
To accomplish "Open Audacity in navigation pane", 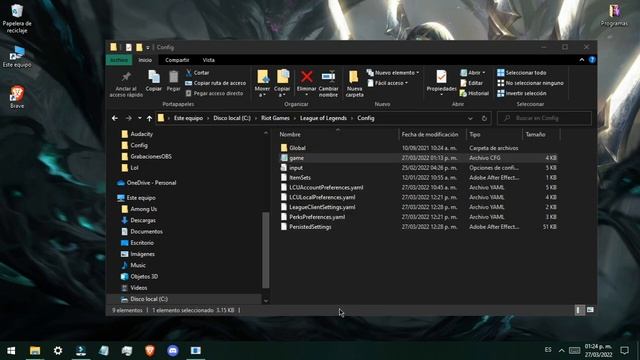I will [x=141, y=134].
